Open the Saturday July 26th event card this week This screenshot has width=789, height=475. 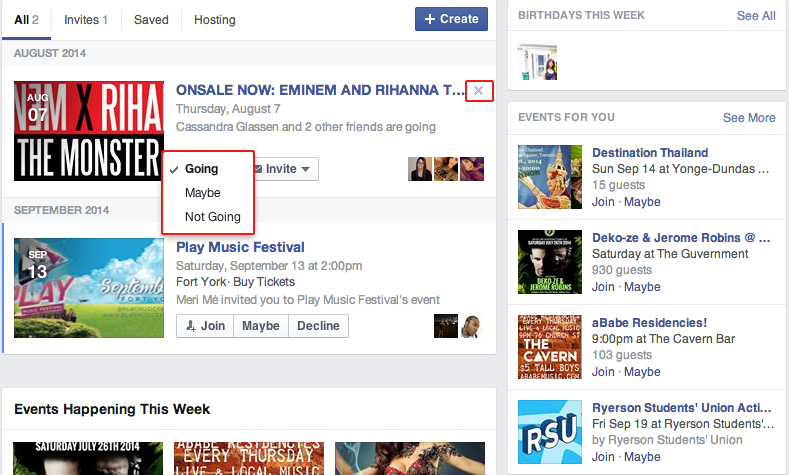88,458
